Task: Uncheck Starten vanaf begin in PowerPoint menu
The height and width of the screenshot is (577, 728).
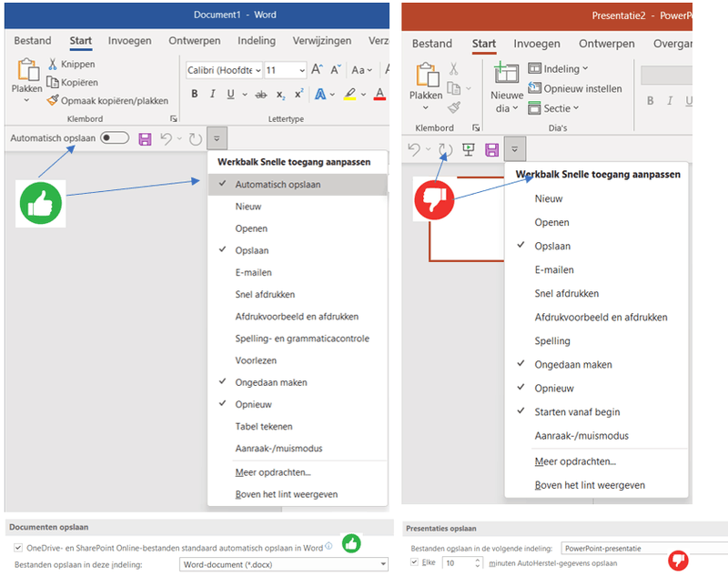Action: click(596, 411)
